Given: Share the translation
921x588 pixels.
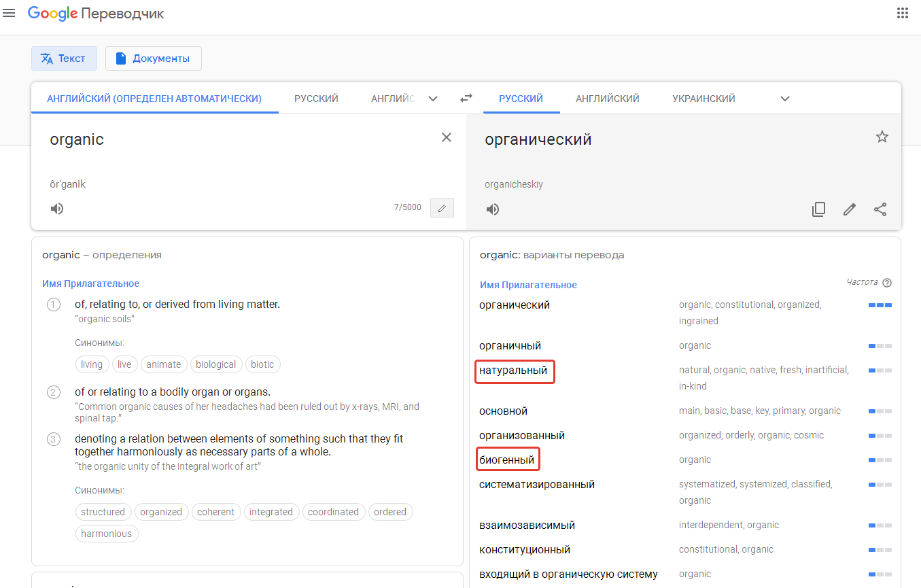Looking at the screenshot, I should 880,209.
